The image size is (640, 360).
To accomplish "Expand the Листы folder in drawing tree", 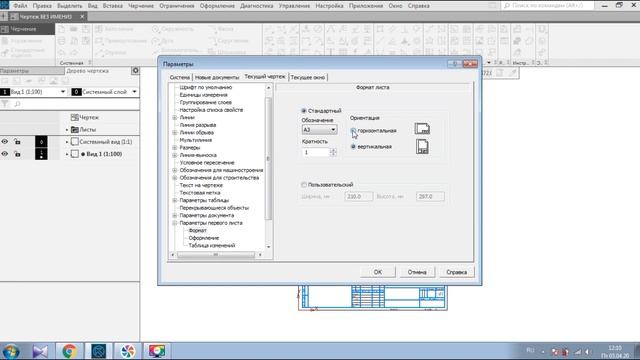I will pos(67,130).
